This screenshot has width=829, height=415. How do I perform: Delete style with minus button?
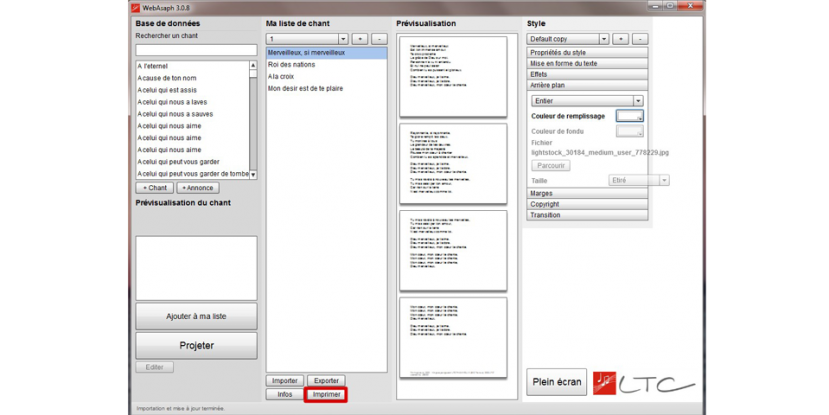(640, 39)
